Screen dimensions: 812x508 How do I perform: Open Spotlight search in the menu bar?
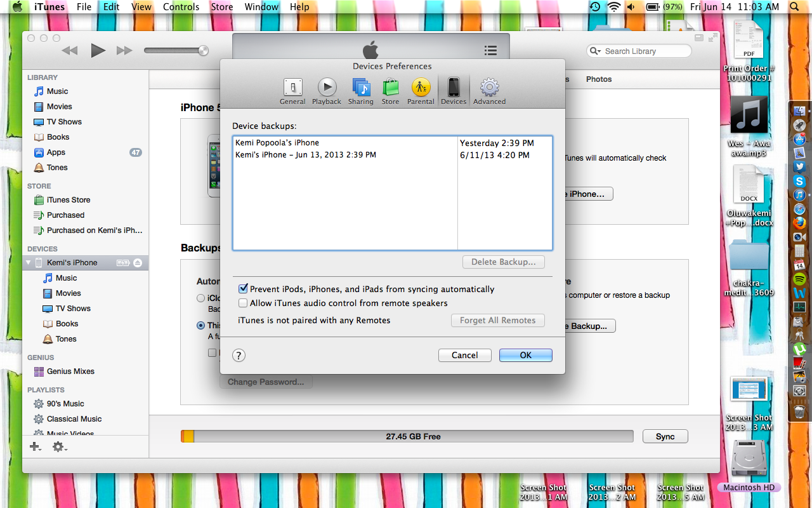(795, 7)
